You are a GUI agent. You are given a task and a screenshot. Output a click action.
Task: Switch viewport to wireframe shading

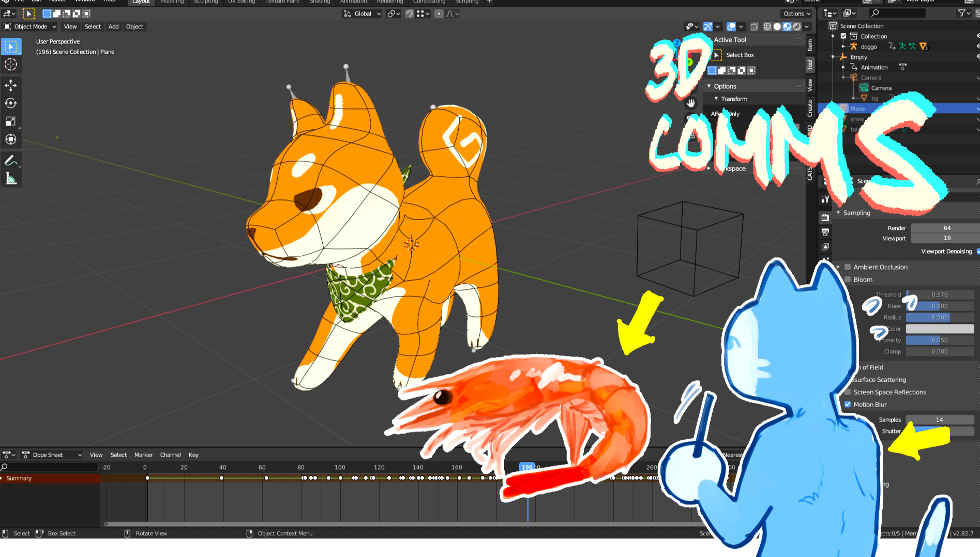pos(767,27)
